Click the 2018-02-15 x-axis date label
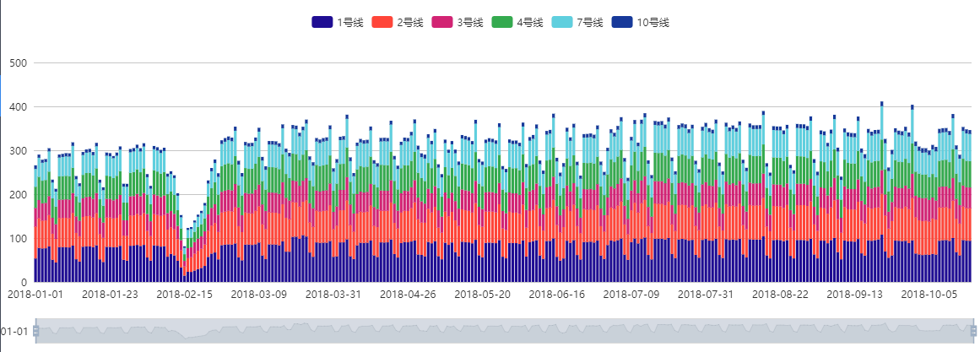The image size is (980, 352). [x=185, y=295]
